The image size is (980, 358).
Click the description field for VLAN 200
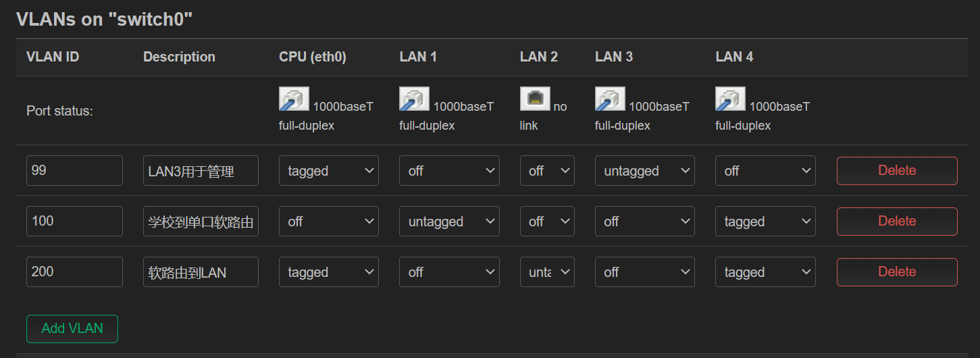pyautogui.click(x=201, y=272)
